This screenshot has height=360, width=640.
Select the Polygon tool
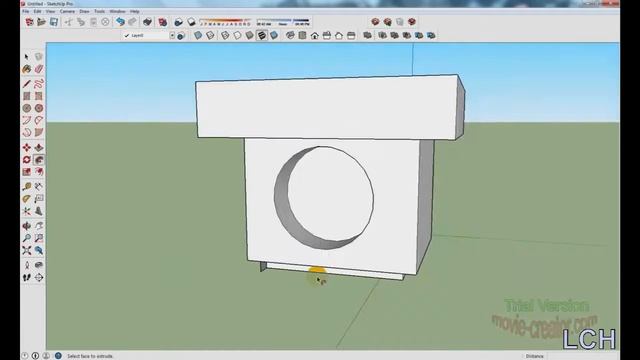(39, 108)
